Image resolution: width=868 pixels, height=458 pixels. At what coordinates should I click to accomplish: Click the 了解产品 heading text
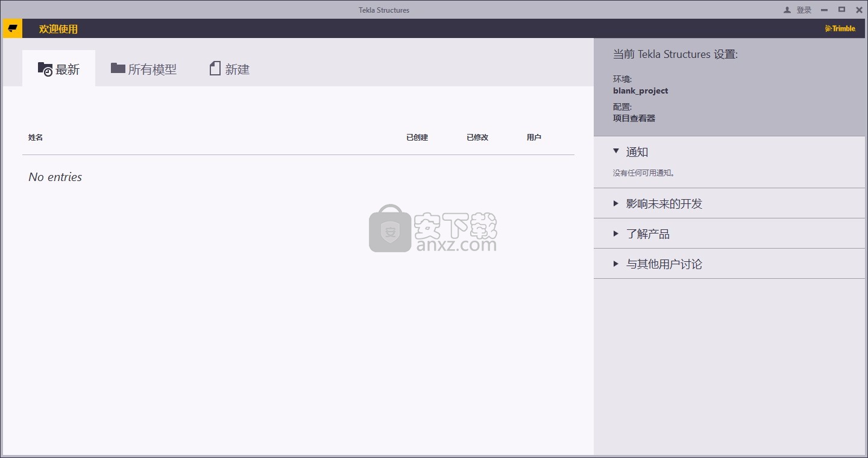coord(648,234)
